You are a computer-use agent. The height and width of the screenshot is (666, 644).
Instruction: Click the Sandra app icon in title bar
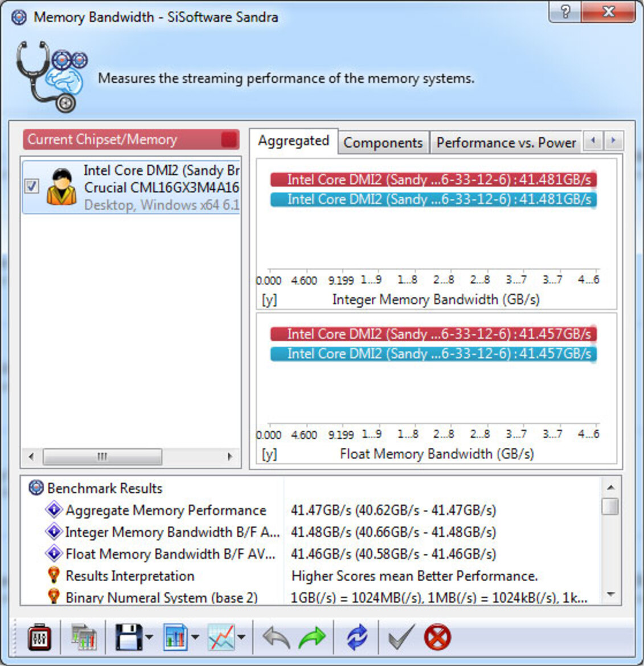click(x=19, y=18)
